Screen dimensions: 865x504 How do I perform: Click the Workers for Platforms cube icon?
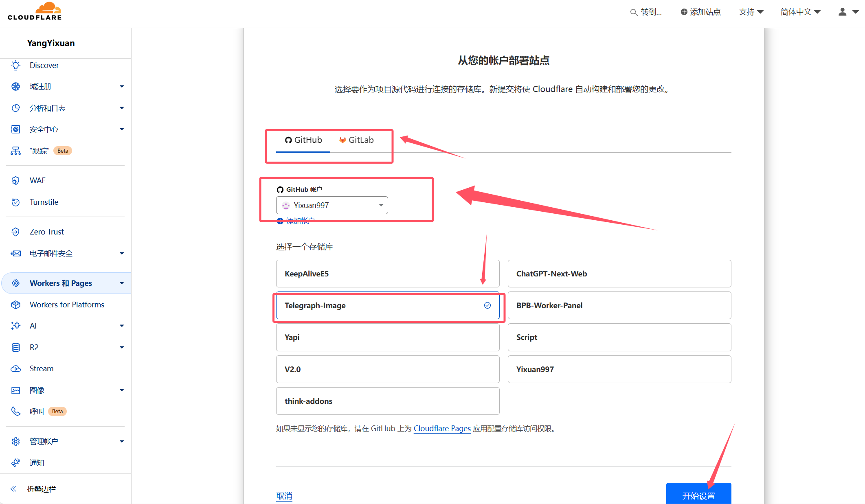pyautogui.click(x=15, y=305)
